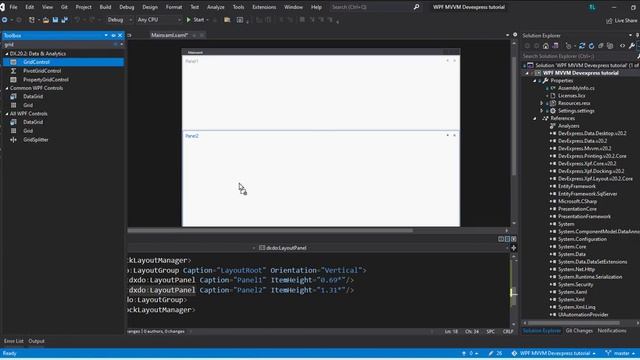640x360 pixels.
Task: Select EntityFramework reference
Action: click(577, 186)
